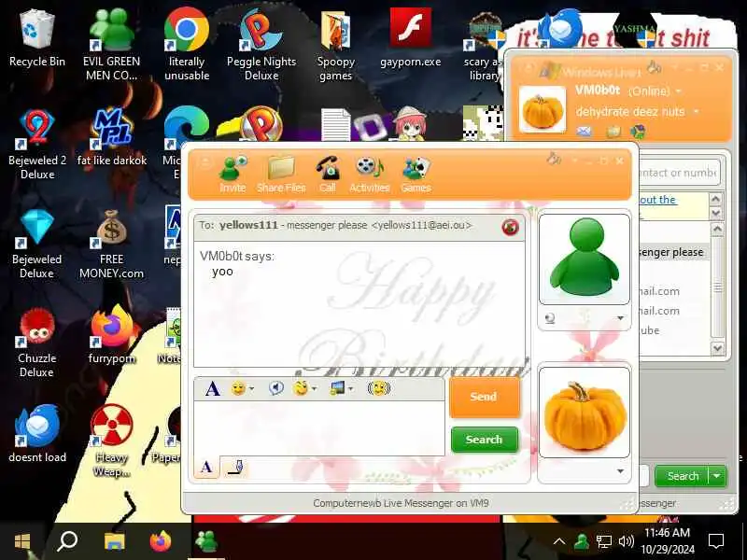Select Spoopy games folder
Screen dimensions: 747x560
(x=336, y=45)
